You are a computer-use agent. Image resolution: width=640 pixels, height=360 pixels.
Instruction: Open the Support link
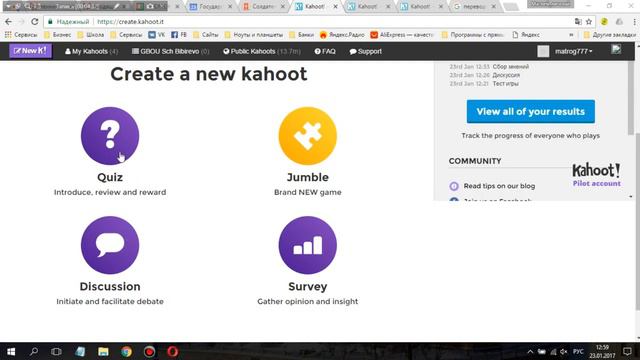pos(365,51)
